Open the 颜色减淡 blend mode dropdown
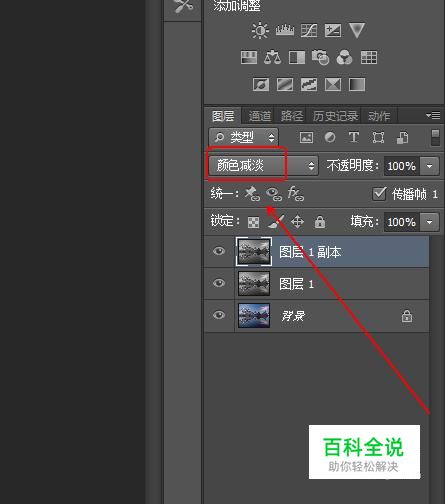Image resolution: width=445 pixels, height=504 pixels. (x=263, y=165)
